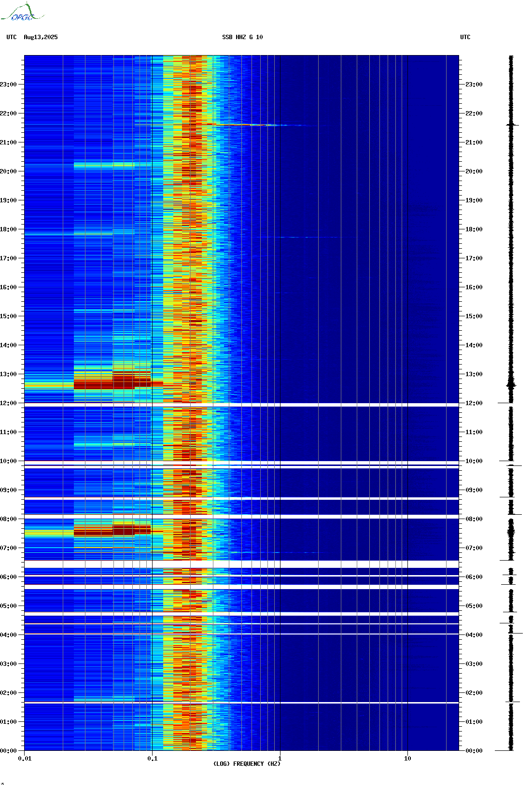This screenshot has height=789, width=532.
Task: Click 03:00 on the left time axis
Action: coord(8,664)
